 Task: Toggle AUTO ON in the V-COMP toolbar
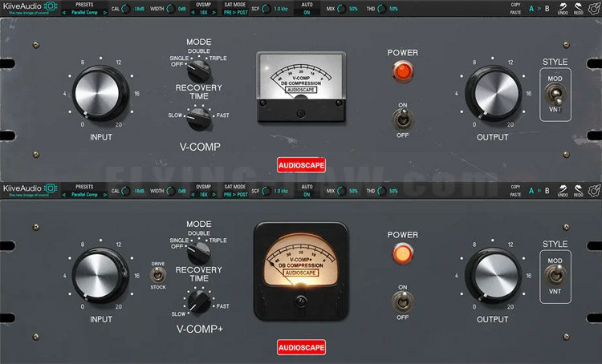tap(307, 13)
